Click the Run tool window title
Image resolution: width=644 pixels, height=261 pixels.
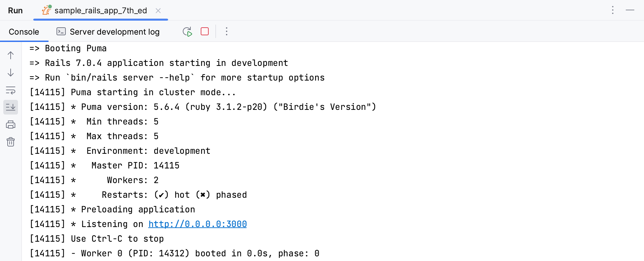tap(15, 11)
